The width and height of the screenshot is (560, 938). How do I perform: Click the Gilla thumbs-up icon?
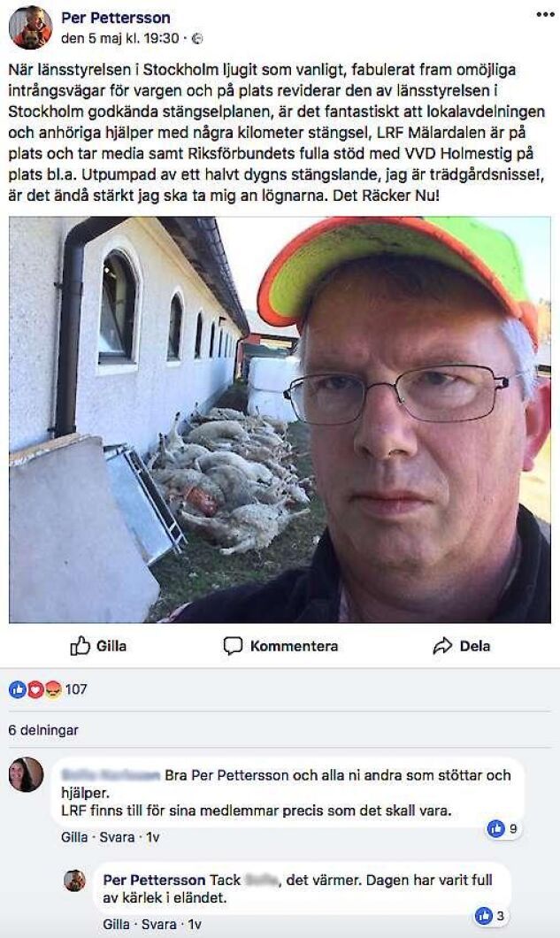click(80, 646)
